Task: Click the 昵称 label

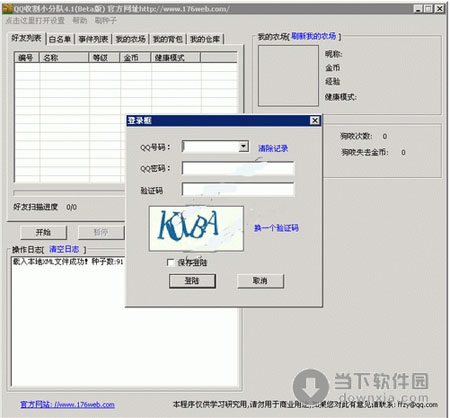Action: click(334, 54)
